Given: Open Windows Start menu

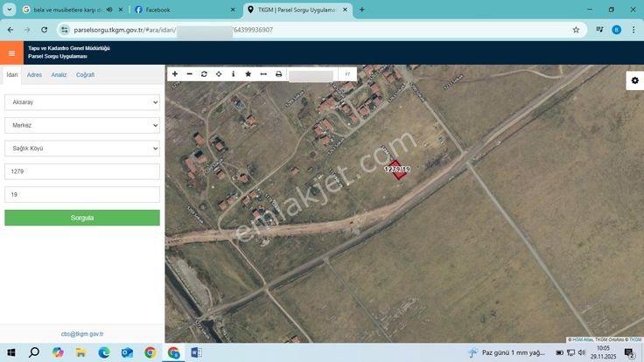Looking at the screenshot, I should pos(11,352).
